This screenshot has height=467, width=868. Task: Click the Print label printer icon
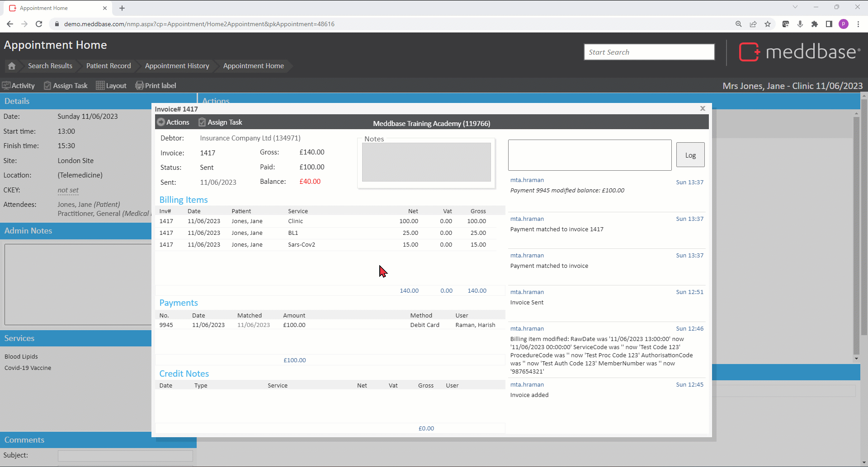pyautogui.click(x=140, y=85)
